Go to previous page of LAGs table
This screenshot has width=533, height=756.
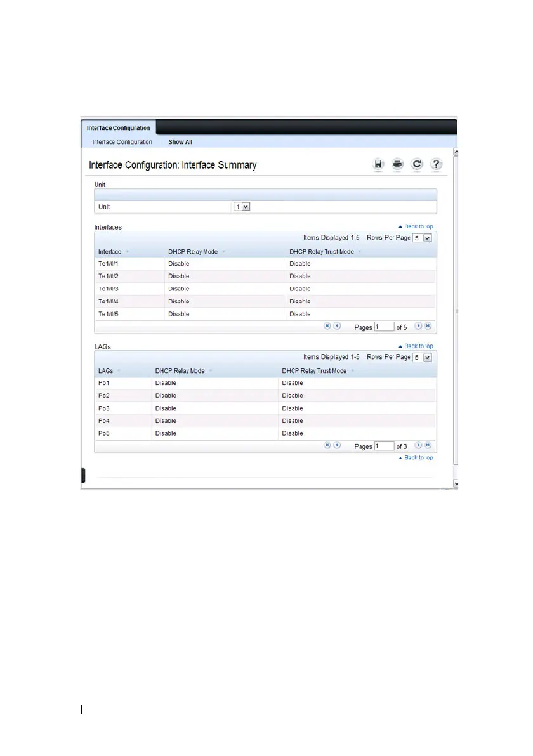[337, 445]
